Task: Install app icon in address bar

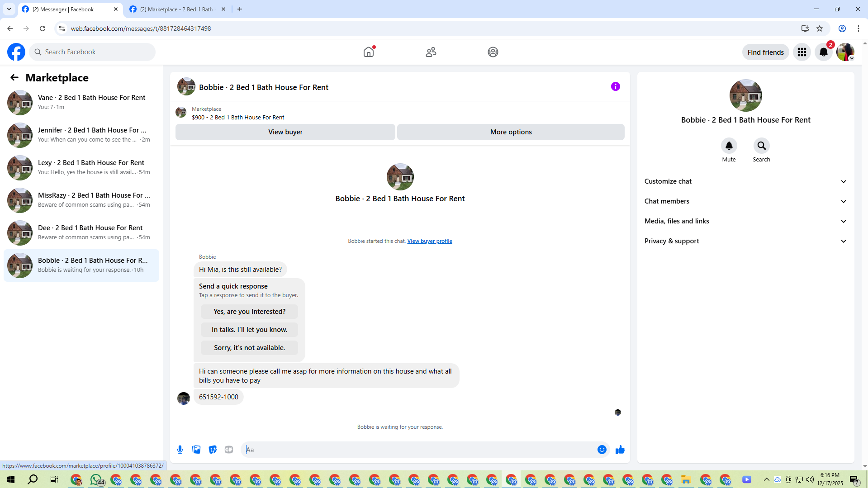Action: click(x=805, y=28)
